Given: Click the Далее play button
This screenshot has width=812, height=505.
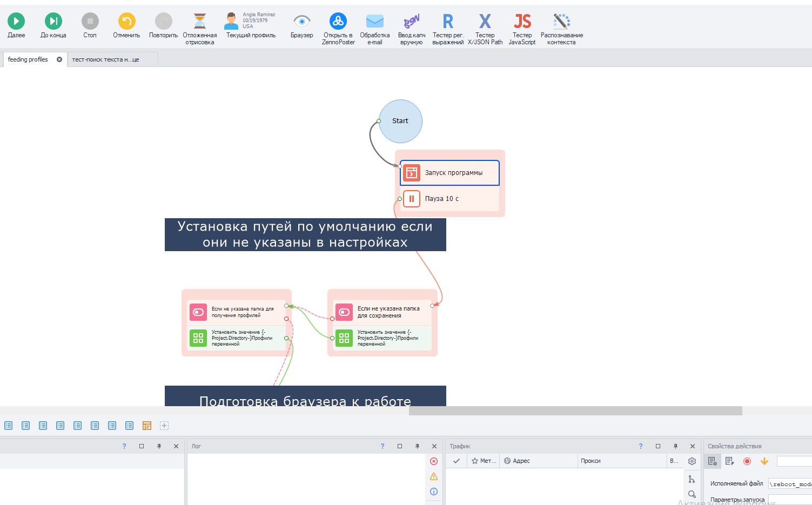Looking at the screenshot, I should (x=16, y=21).
